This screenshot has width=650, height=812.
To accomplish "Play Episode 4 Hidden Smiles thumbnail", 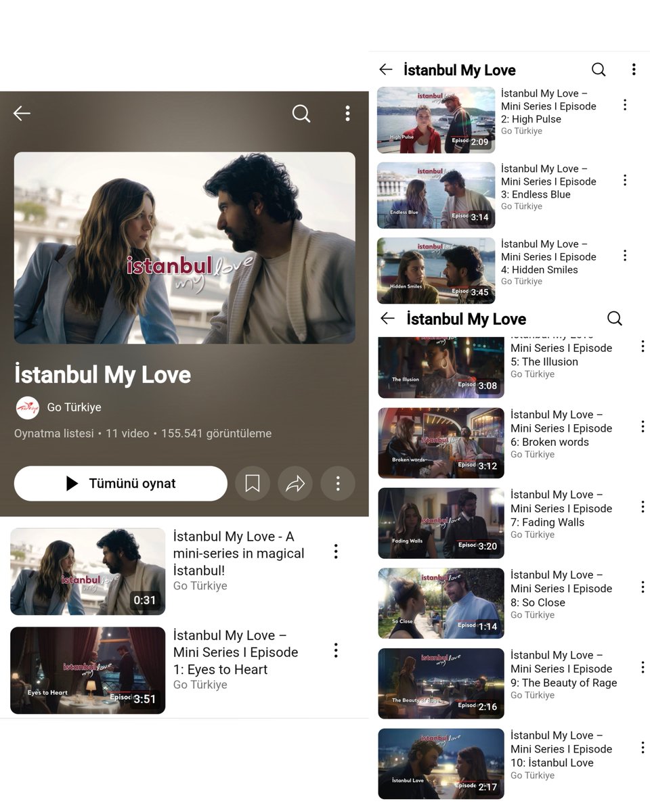I will click(436, 270).
